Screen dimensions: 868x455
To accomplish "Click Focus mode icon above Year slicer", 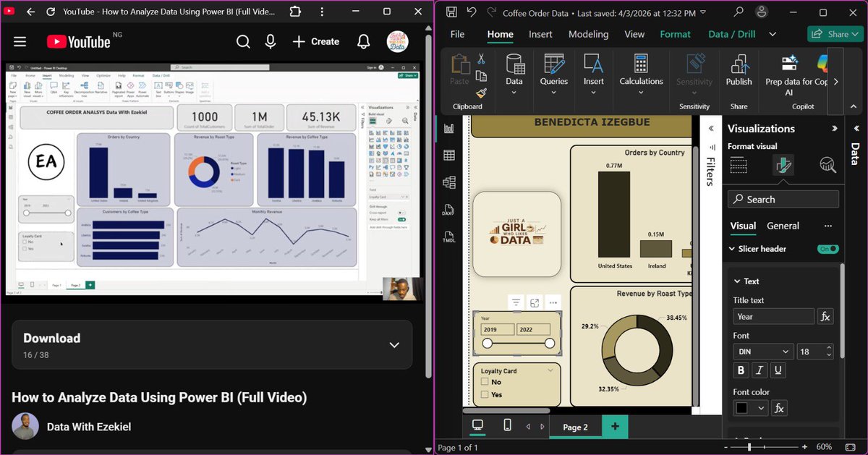I will coord(535,302).
